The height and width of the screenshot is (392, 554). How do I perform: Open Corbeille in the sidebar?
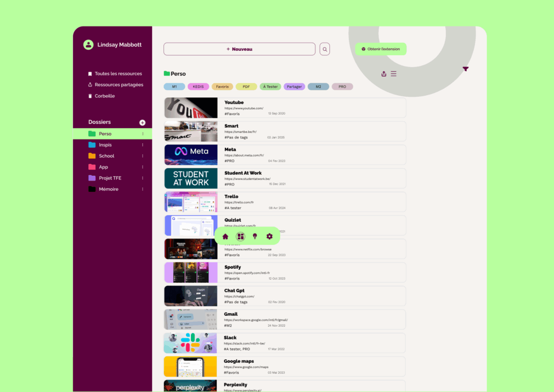tap(104, 96)
